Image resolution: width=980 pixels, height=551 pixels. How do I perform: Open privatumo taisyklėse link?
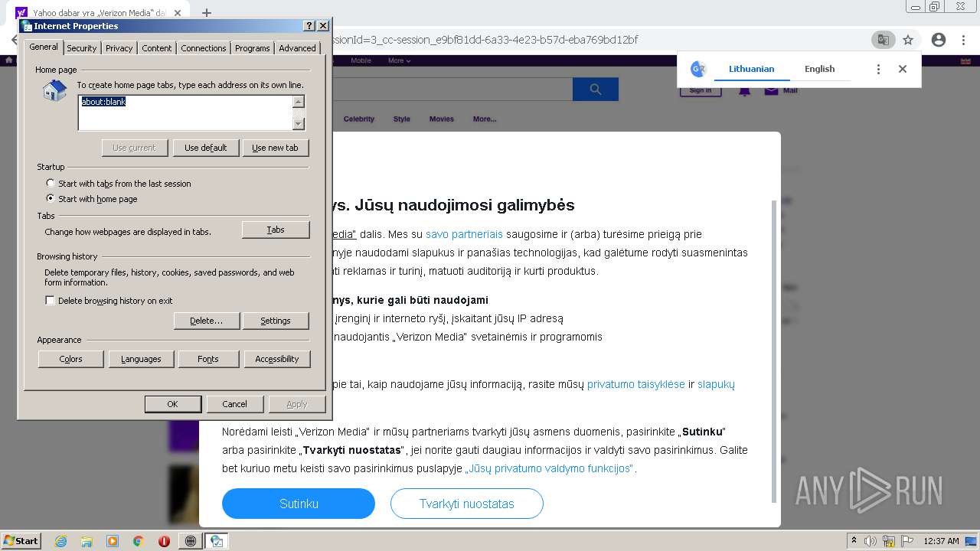coord(635,384)
